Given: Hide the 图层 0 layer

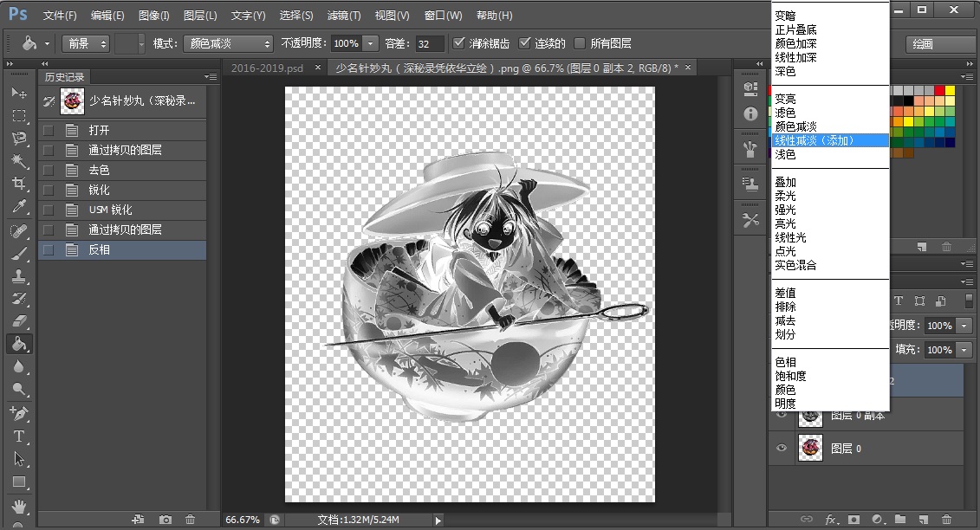Looking at the screenshot, I should pos(782,448).
